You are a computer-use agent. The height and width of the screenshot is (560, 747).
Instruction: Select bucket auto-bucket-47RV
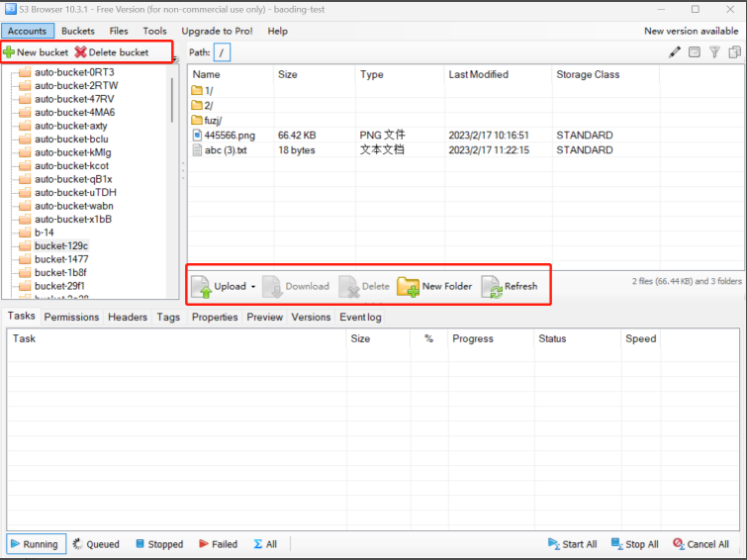pos(74,99)
